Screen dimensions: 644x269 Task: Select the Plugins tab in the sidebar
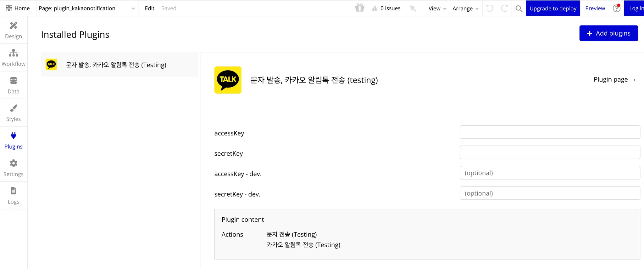14,140
